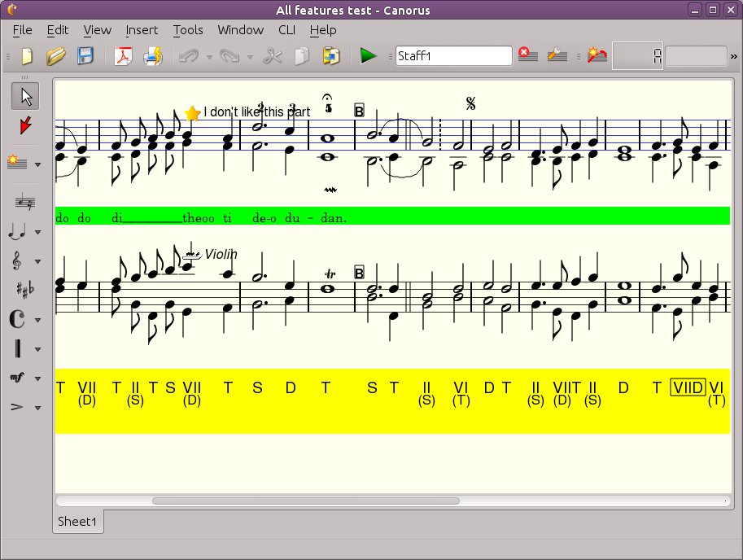The height and width of the screenshot is (560, 743).
Task: Choose the key signature accidentals tool
Action: tap(24, 289)
